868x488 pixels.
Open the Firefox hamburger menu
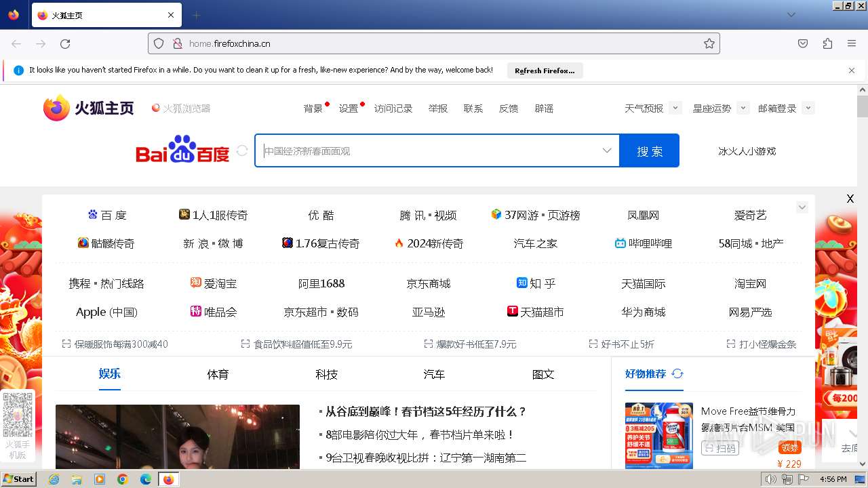852,43
